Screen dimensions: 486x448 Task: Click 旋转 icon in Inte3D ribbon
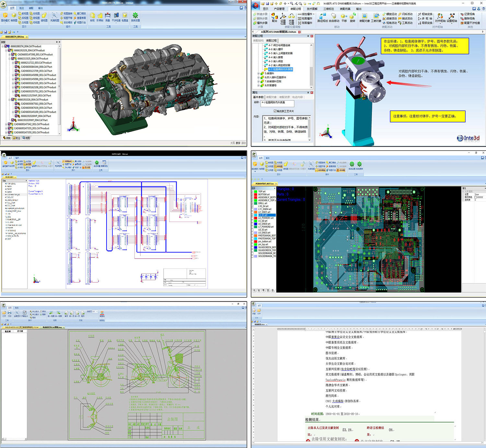[352, 16]
